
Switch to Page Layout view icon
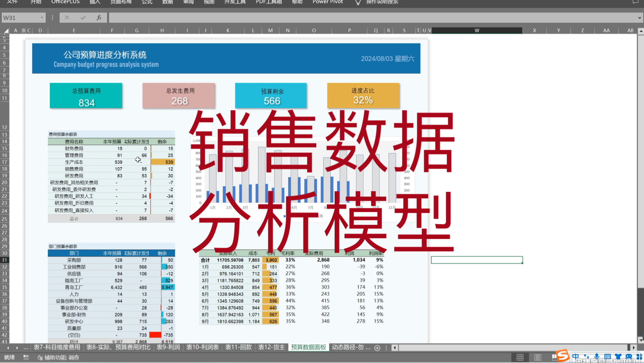pos(538,357)
